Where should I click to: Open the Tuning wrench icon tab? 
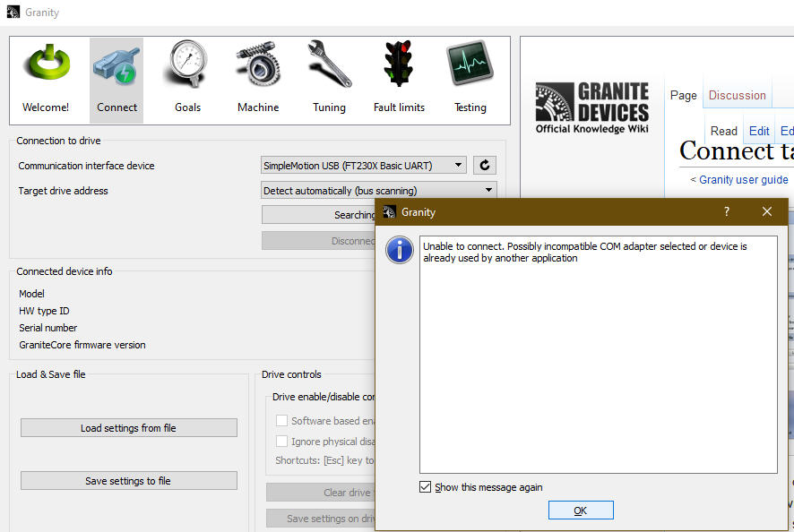329,80
